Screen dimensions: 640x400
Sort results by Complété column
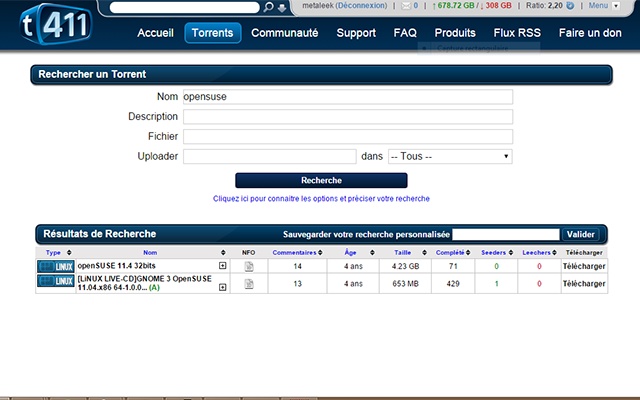point(450,253)
